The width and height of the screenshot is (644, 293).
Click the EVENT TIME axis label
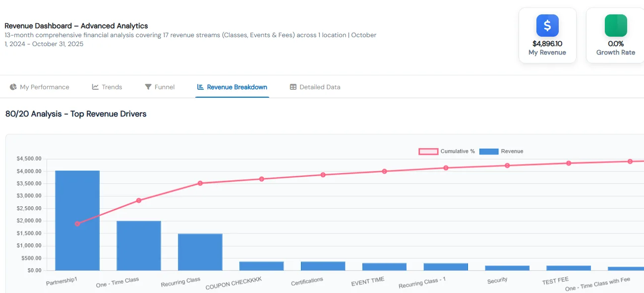point(368,282)
